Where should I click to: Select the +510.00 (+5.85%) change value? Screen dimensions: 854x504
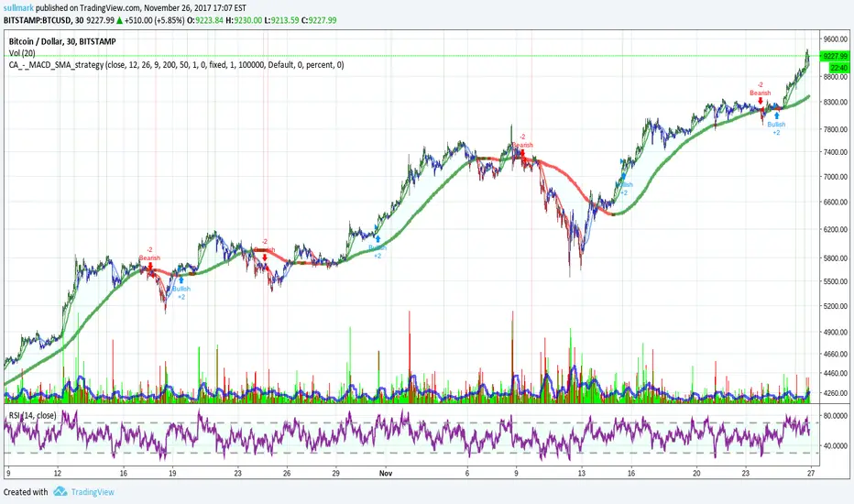point(154,20)
